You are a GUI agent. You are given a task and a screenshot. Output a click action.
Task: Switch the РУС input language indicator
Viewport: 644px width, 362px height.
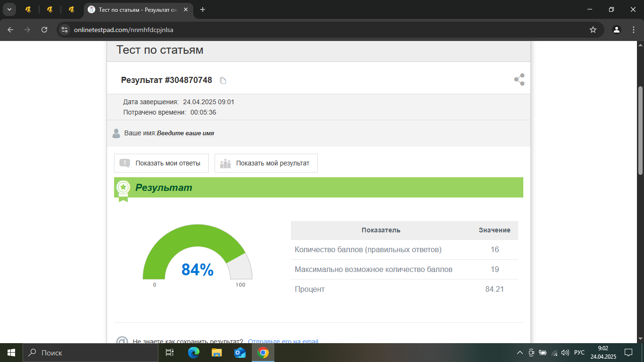click(x=579, y=353)
